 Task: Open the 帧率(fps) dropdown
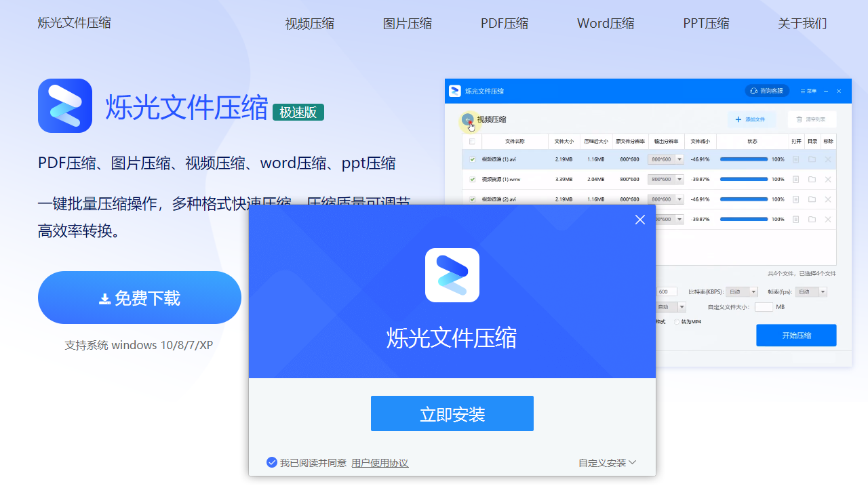point(823,291)
